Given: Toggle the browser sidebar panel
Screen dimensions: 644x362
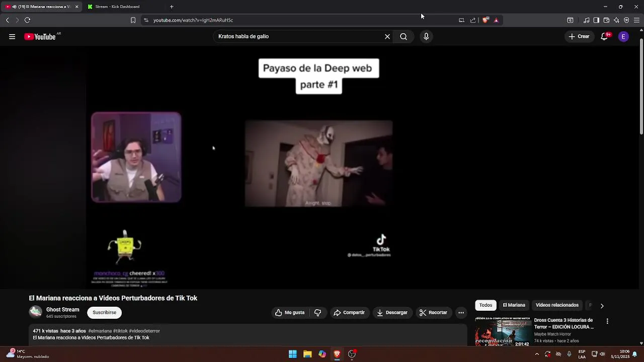Looking at the screenshot, I should (x=596, y=20).
